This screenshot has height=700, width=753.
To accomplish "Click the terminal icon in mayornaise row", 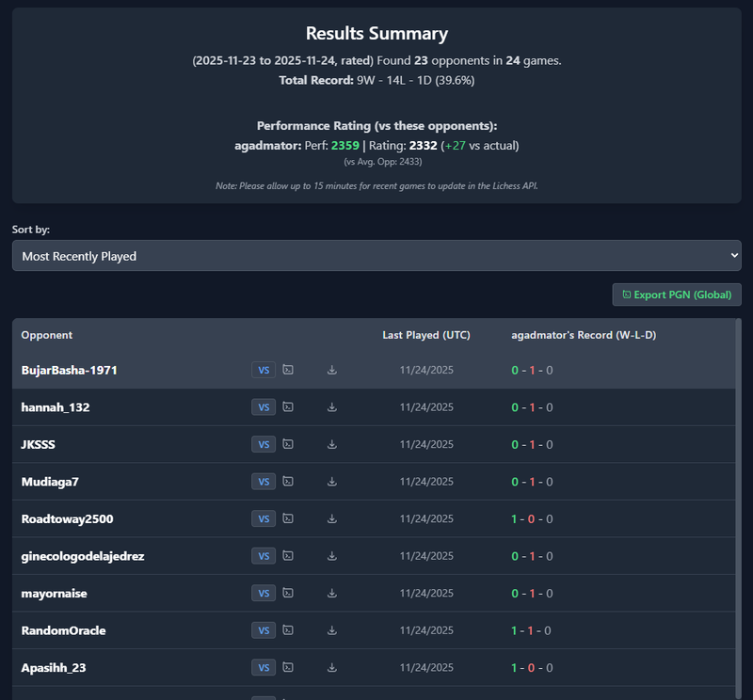I will (288, 593).
